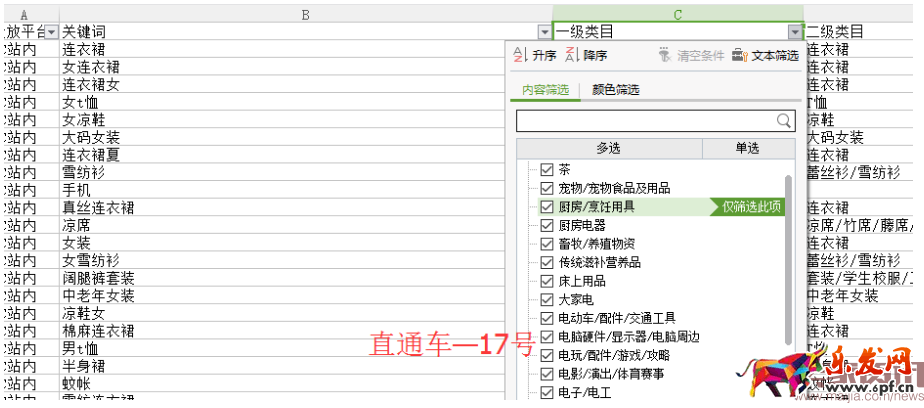This screenshot has width=924, height=408.
Task: Click the 仅筛选此项 button
Action: tap(753, 207)
